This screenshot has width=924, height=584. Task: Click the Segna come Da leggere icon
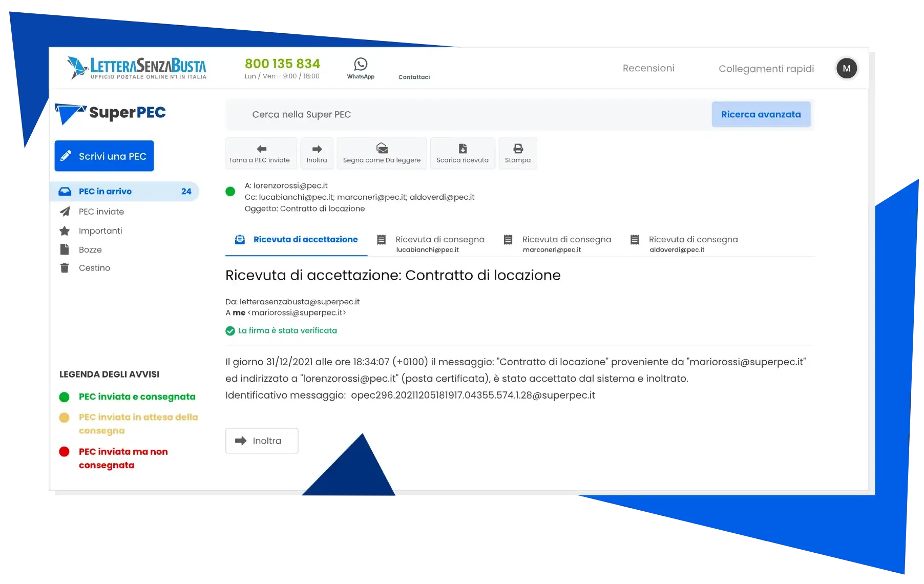pos(381,149)
